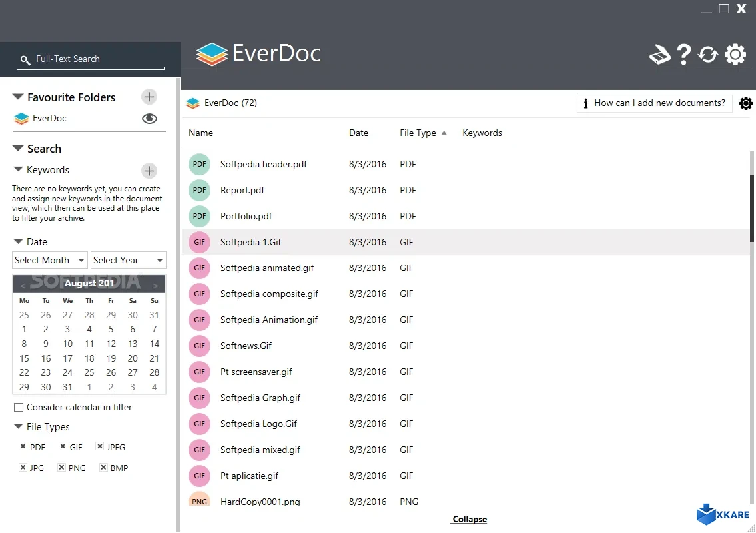Click the scanner icon in header
The image size is (756, 533).
pos(660,55)
